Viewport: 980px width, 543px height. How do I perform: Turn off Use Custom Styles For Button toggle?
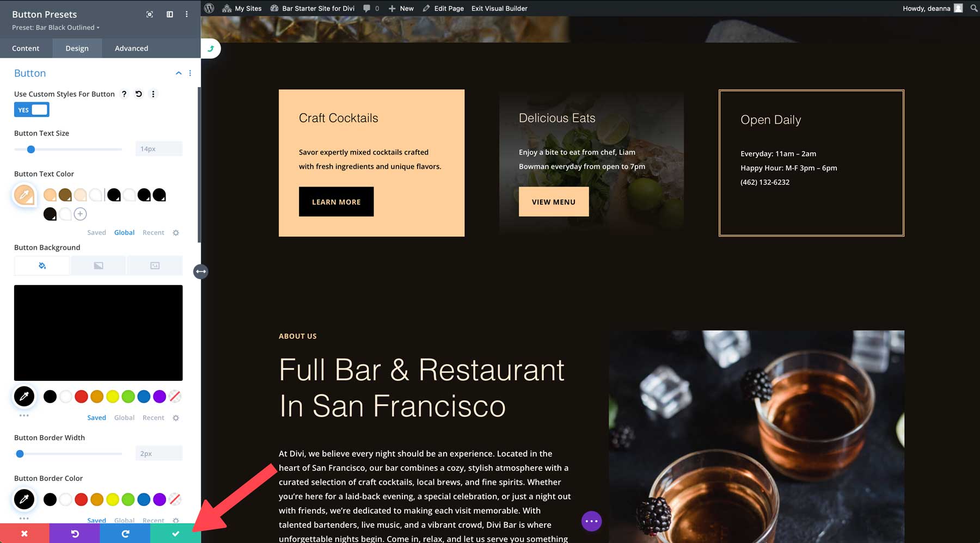pos(31,109)
